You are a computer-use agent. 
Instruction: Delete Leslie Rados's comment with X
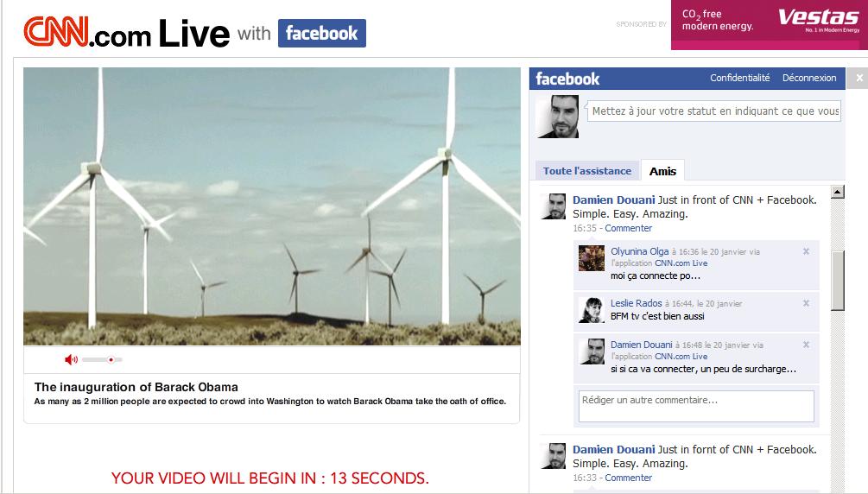pos(806,303)
